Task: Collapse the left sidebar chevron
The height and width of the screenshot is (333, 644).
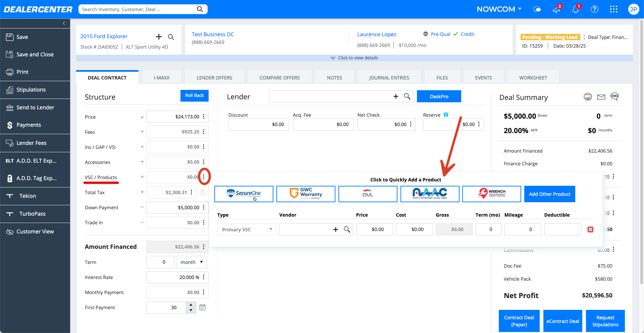Action: (x=64, y=23)
